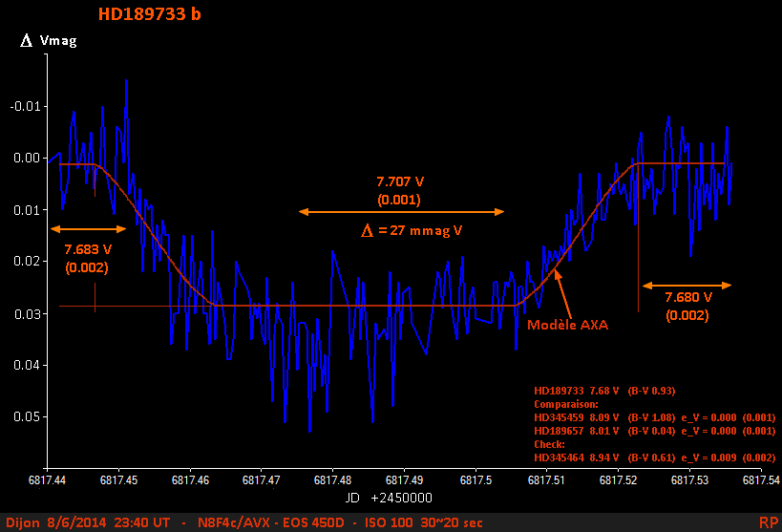The image size is (782, 532).
Task: Click the Δ Vmag y-axis label
Action: pos(49,41)
